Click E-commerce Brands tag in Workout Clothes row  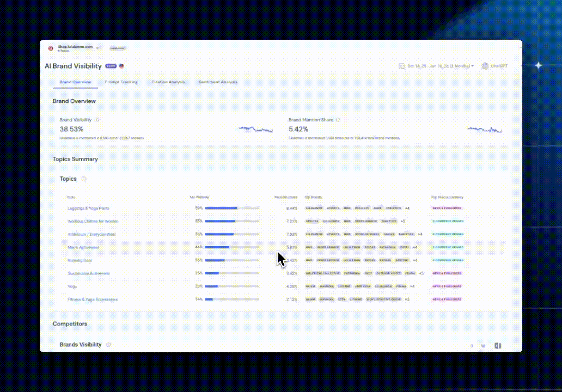448,221
